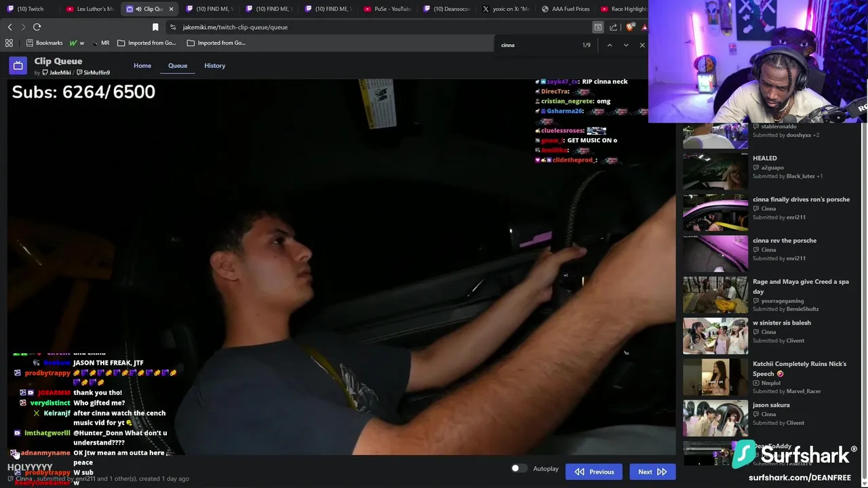868x488 pixels.
Task: Click 'jason sakura' clip title
Action: pos(771,405)
